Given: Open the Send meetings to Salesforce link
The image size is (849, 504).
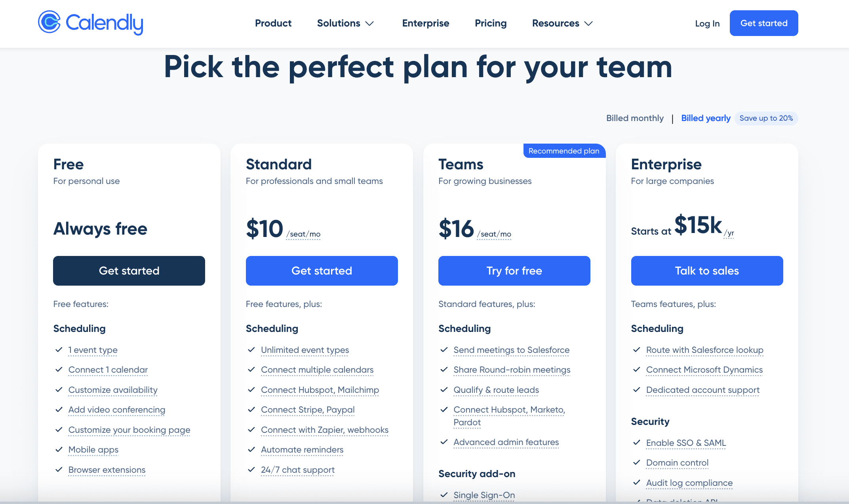Looking at the screenshot, I should point(511,350).
